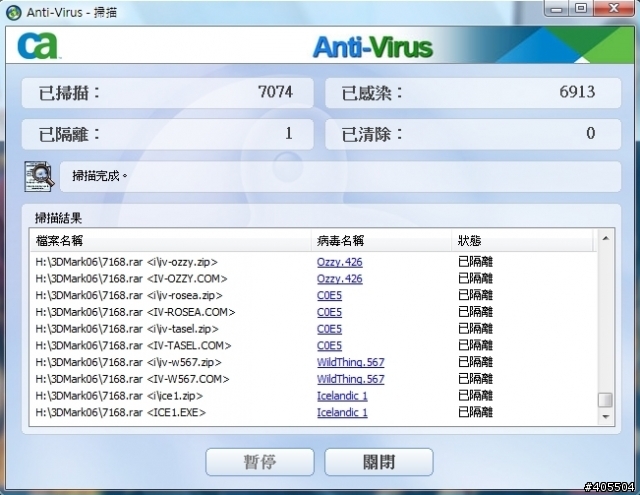Open Icelandic 1 link for ice1.zip row
This screenshot has width=640, height=495.
(342, 396)
